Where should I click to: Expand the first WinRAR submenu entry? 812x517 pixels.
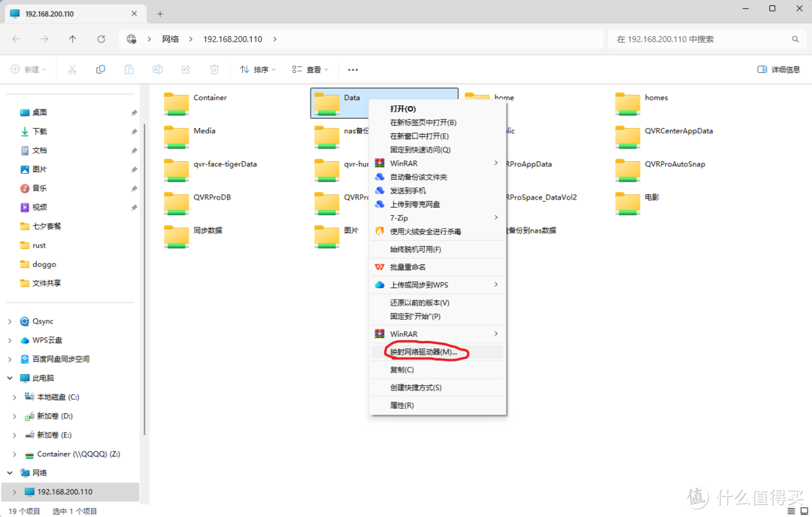438,163
